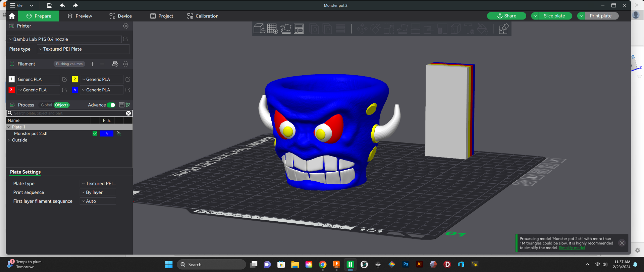This screenshot has width=644, height=272.
Task: Select the Cut tool in toolbar
Action: point(416,29)
